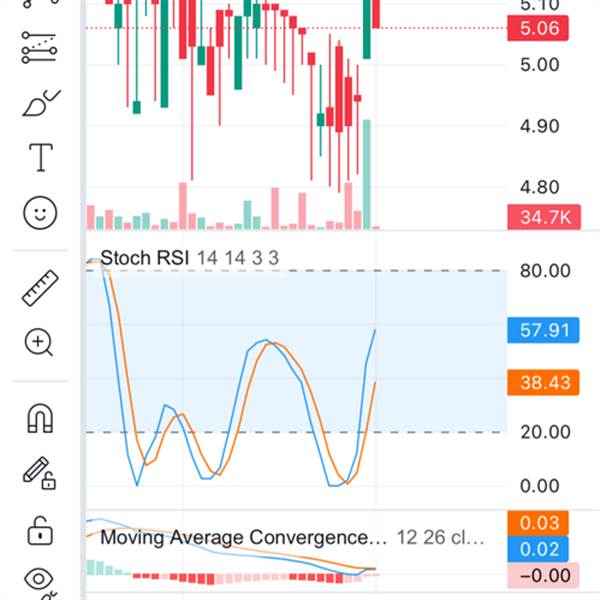Viewport: 600px width, 600px height.
Task: Select the Fibonacci retracement tool
Action: pyautogui.click(x=40, y=47)
